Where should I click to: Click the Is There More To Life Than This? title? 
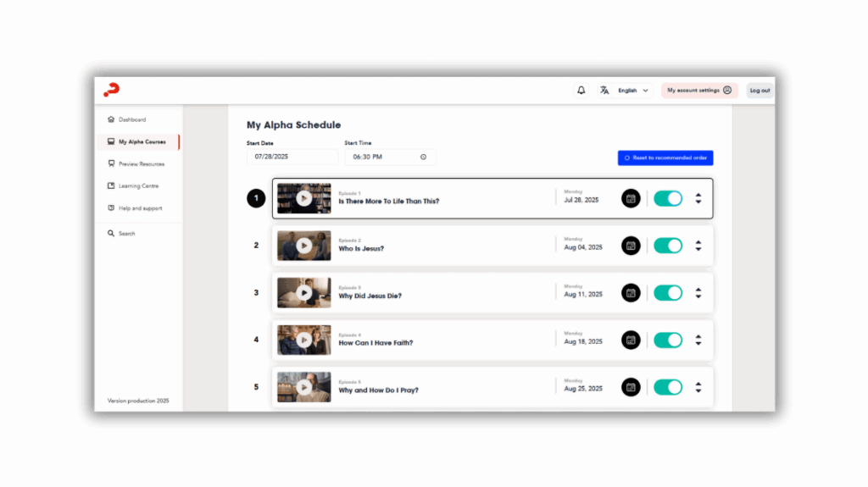click(x=388, y=202)
